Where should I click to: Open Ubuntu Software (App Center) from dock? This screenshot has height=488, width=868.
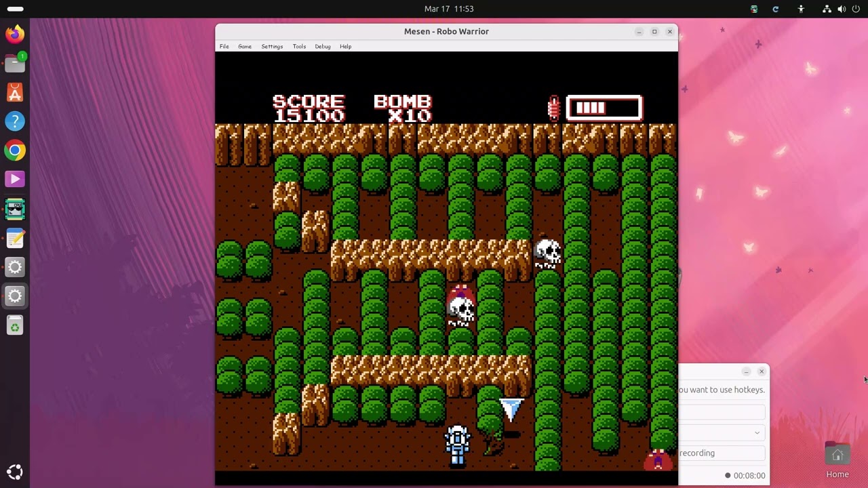(15, 92)
